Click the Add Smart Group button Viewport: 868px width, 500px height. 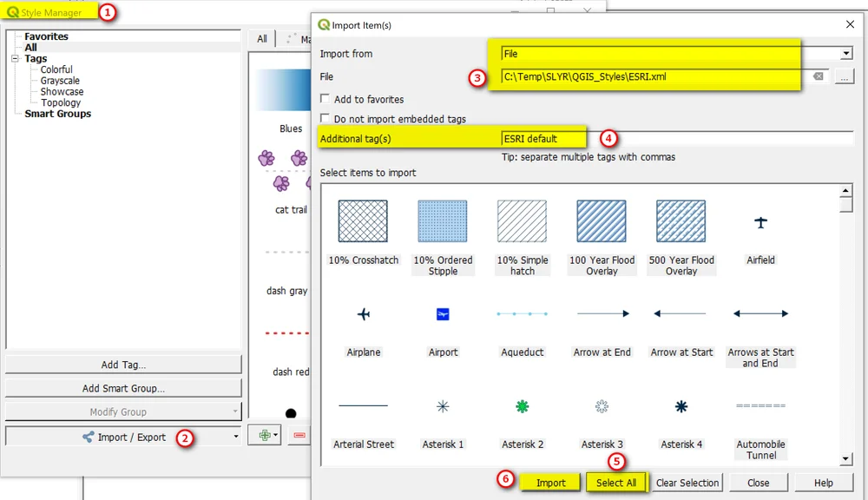tap(123, 387)
